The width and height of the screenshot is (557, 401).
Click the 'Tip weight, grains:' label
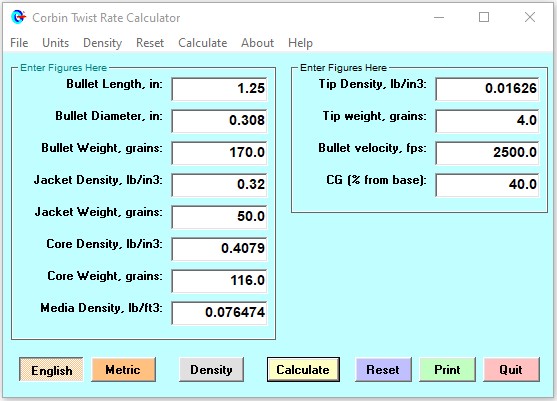(374, 116)
